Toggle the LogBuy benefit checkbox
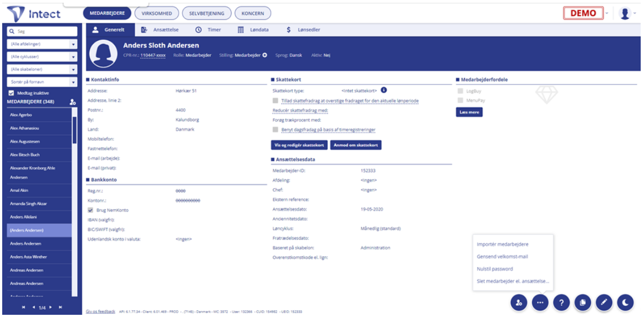The image size is (644, 317). tap(460, 91)
